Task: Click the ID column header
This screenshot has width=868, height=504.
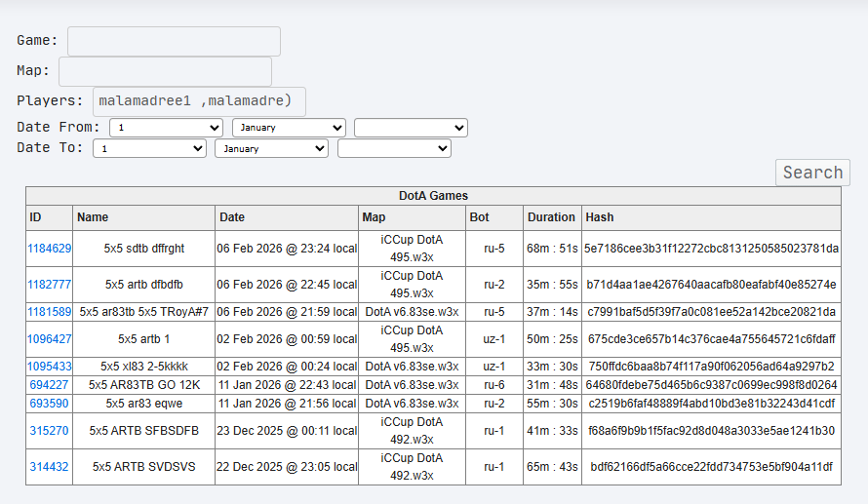Action: (50, 217)
